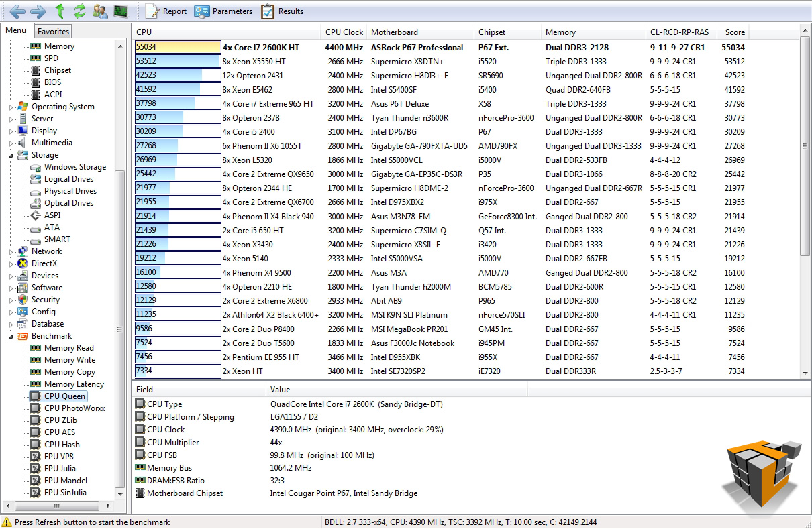Open the Physical Drives icon
The image size is (812, 529).
[36, 191]
